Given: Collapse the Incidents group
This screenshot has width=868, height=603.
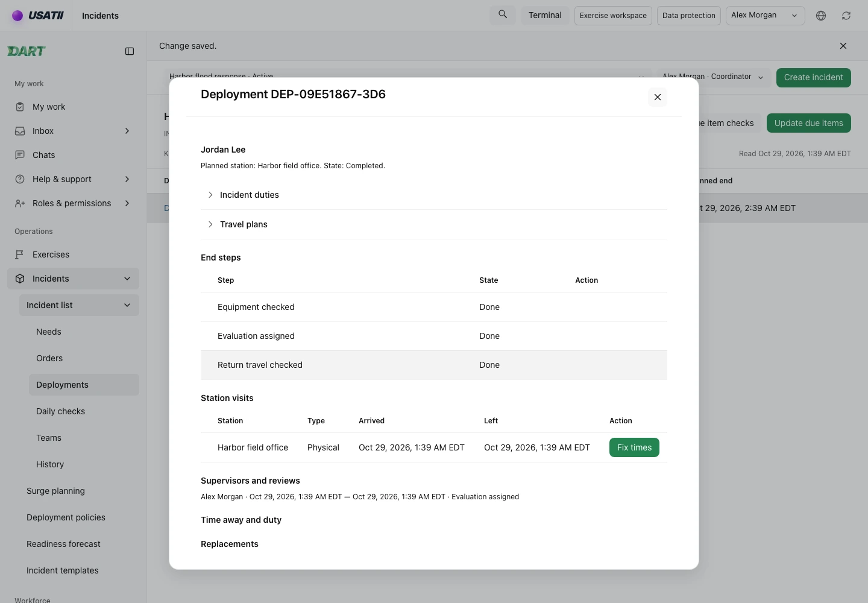Looking at the screenshot, I should (x=127, y=279).
